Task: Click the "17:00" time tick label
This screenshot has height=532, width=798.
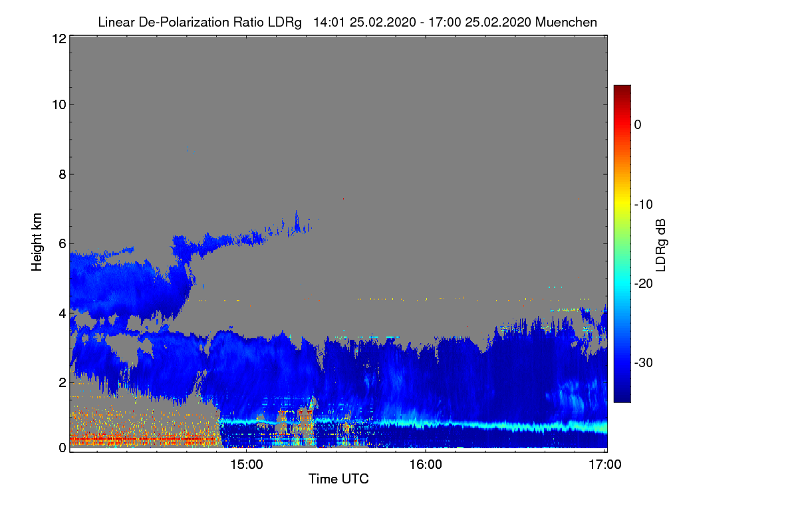Action: [x=605, y=465]
